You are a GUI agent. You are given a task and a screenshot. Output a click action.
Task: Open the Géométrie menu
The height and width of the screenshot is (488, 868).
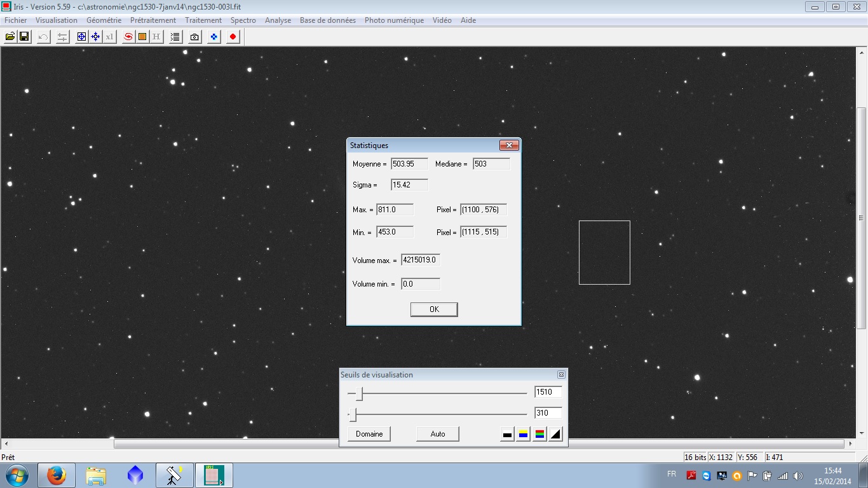point(104,20)
